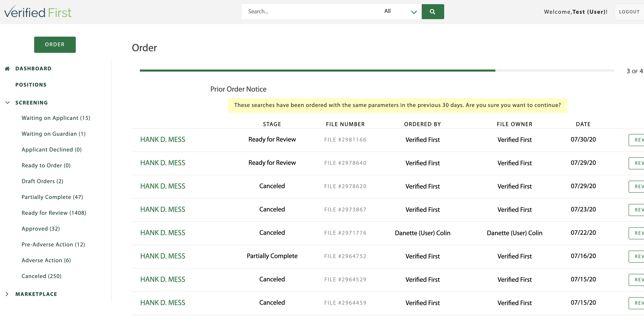644x318 pixels.
Task: Click the Dashboard home icon
Action: click(7, 68)
